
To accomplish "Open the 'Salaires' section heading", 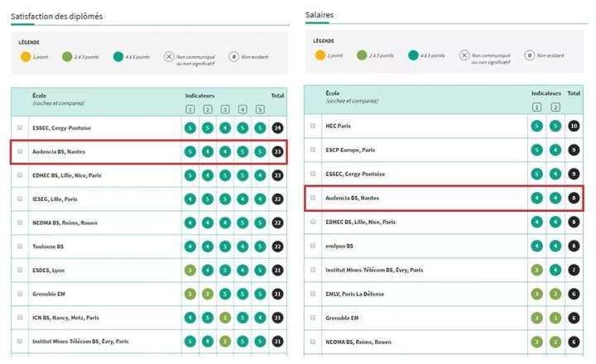I will [320, 15].
